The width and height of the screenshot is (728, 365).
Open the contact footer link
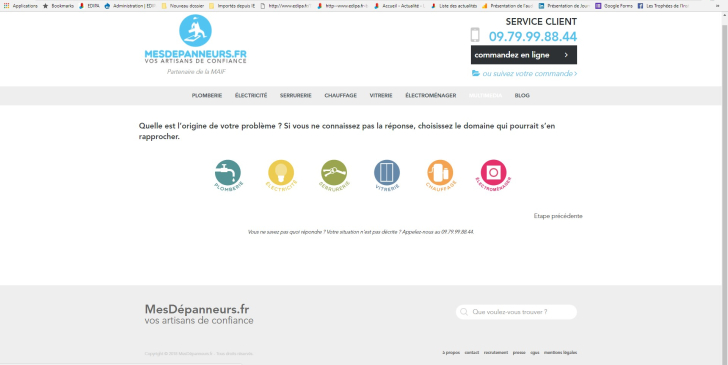click(472, 352)
